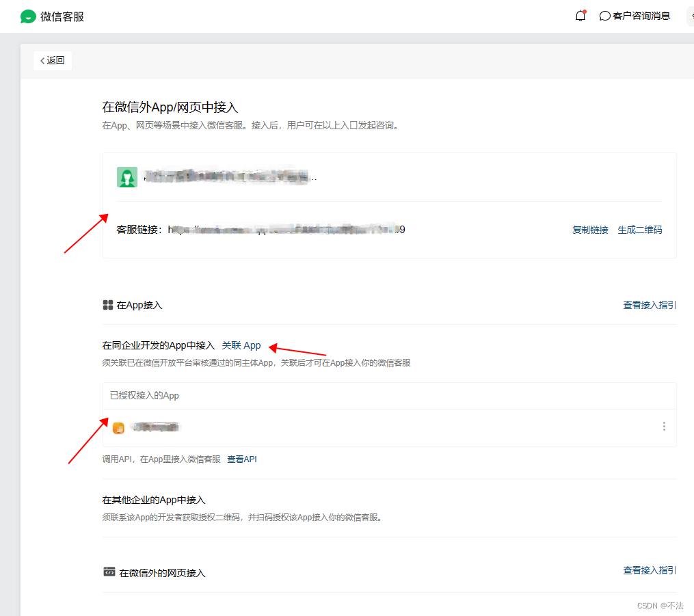Click the heading 在同企业开发的App中接入
The image size is (694, 616).
[159, 346]
